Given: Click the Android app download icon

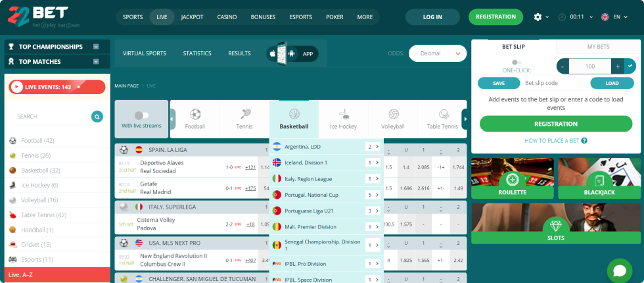Looking at the screenshot, I should click(x=292, y=53).
